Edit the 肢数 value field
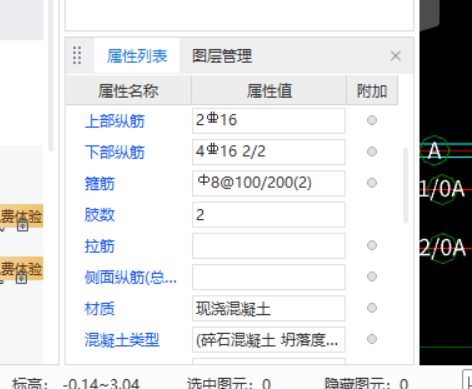The image size is (472, 389). (x=269, y=215)
